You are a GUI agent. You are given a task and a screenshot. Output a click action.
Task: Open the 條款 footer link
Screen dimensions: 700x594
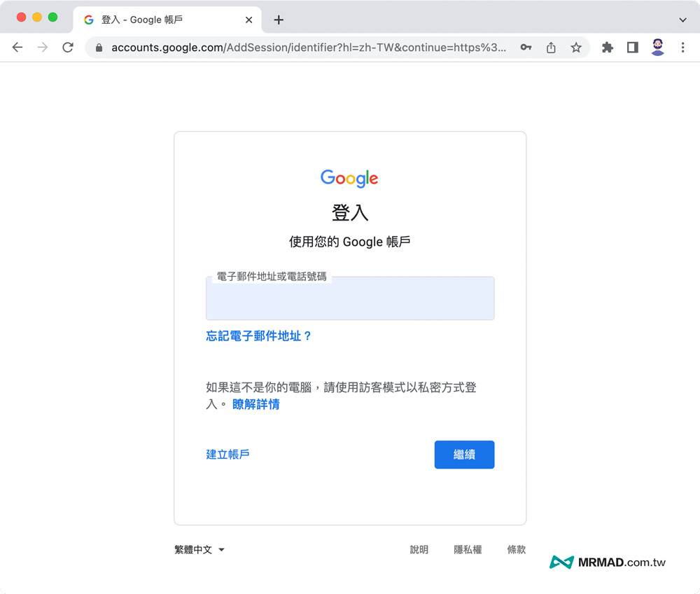(516, 549)
